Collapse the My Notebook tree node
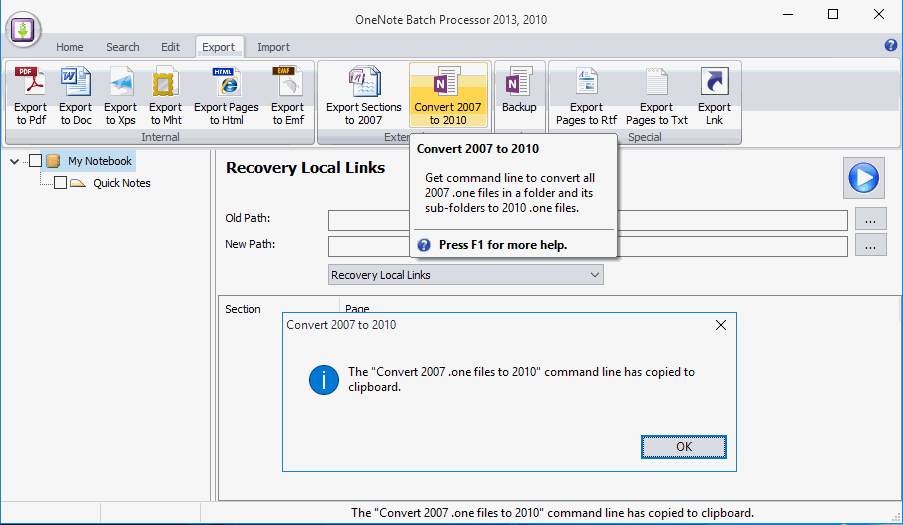Image resolution: width=903 pixels, height=525 pixels. click(14, 161)
